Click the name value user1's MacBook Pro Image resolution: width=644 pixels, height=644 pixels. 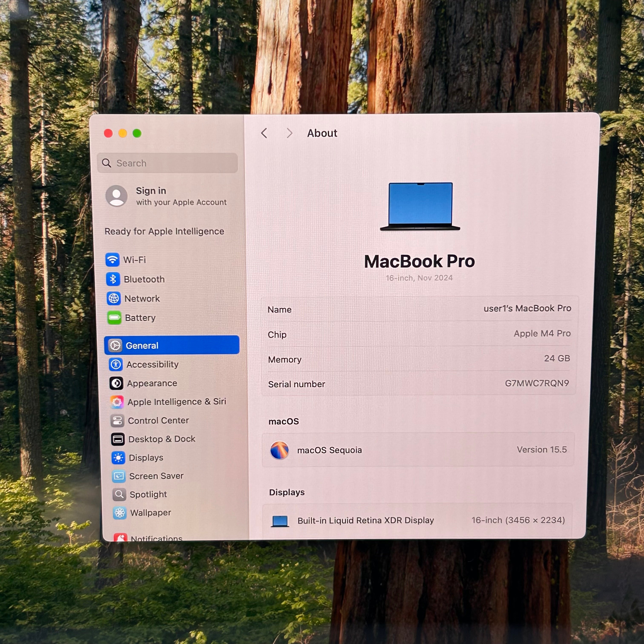527,308
